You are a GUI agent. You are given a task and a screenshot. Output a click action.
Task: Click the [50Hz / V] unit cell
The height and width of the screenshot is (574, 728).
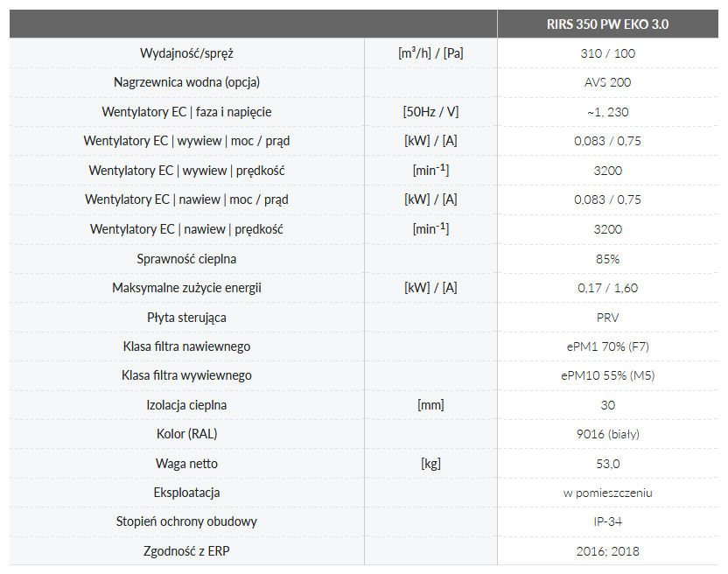(430, 112)
